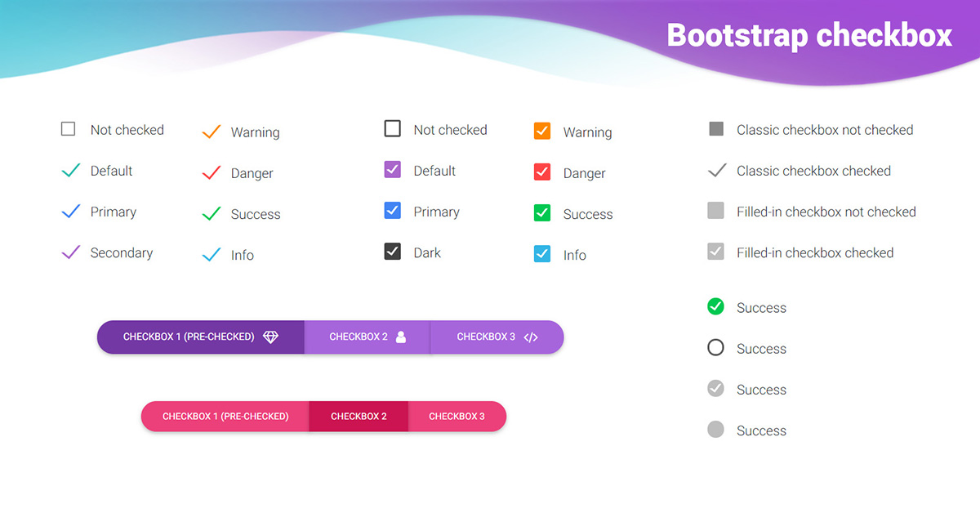This screenshot has width=980, height=513.
Task: Uncheck the green 'Default' checkbox
Action: [69, 169]
